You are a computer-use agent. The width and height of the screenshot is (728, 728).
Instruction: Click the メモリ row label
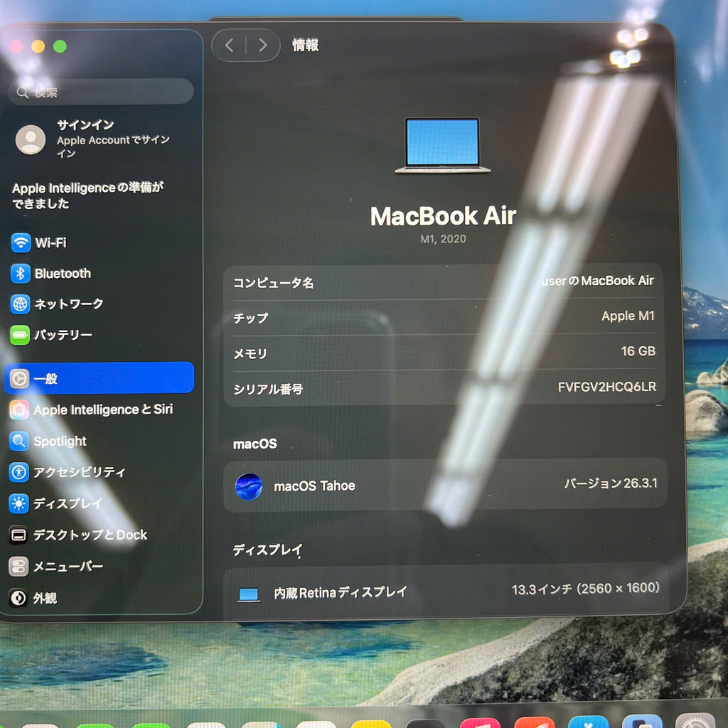point(250,354)
